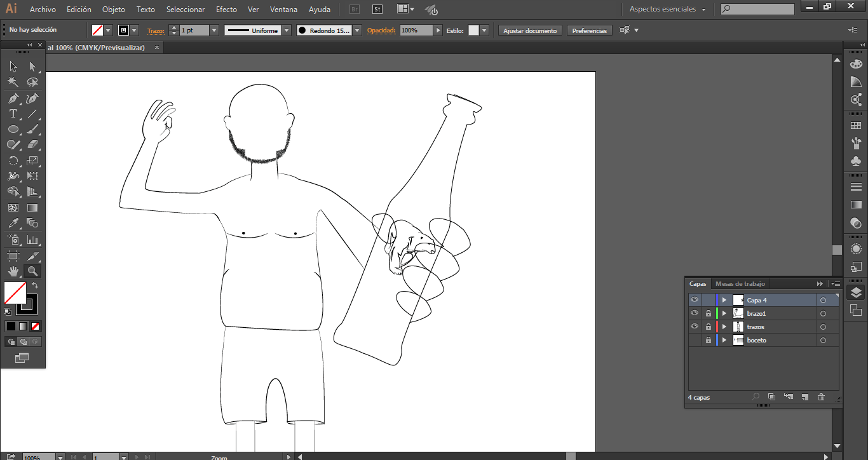Expand the brazo1 layer contents

(x=724, y=313)
